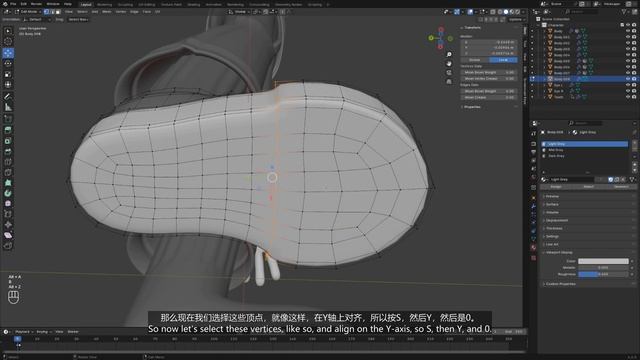Screen dimensions: 640x360
Task: Toggle Local transform orientation in N panel
Action: pyautogui.click(x=503, y=60)
